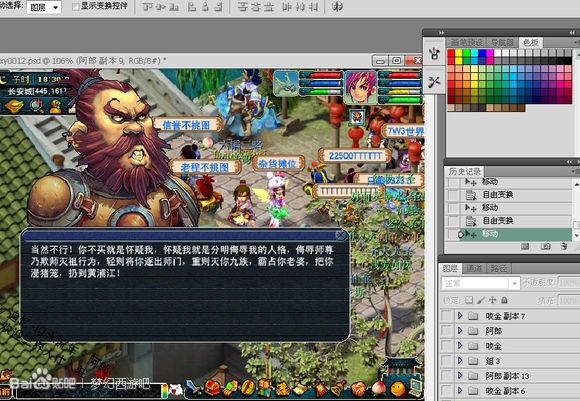Select the 色板 swatches tab
This screenshot has height=401, width=580.
click(530, 43)
